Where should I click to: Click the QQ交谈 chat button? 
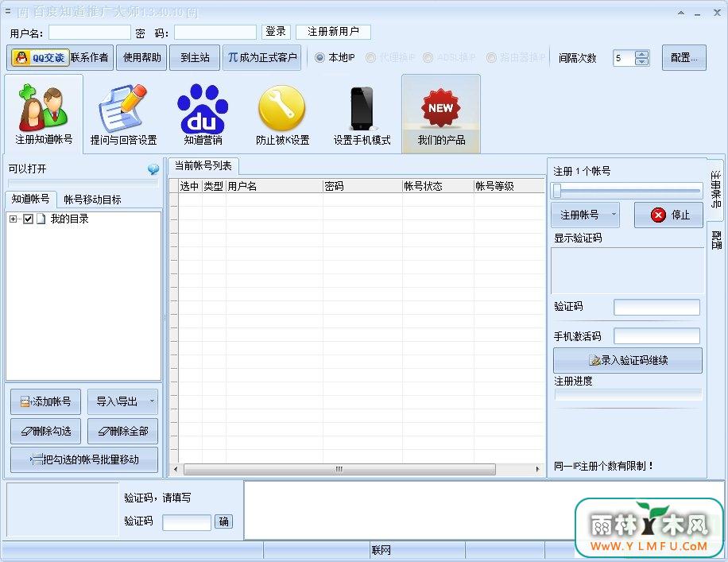click(x=40, y=57)
